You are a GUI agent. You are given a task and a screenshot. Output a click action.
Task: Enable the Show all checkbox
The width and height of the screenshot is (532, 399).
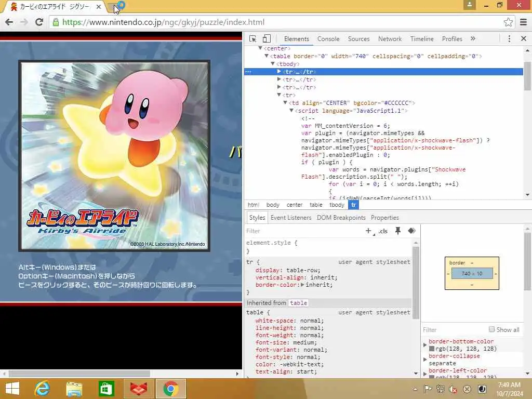pos(491,329)
